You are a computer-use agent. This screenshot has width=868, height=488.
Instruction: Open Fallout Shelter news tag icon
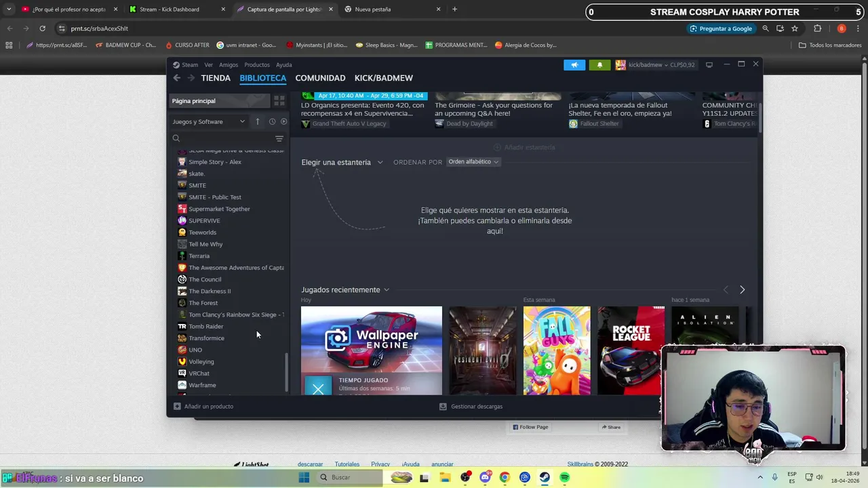tap(573, 124)
